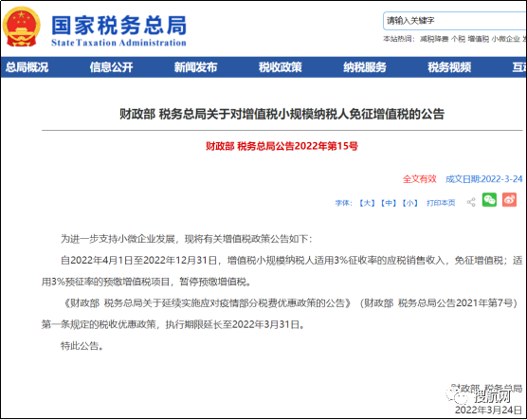Click the keyword search input field
Image resolution: width=527 pixels, height=420 pixels.
tap(455, 21)
